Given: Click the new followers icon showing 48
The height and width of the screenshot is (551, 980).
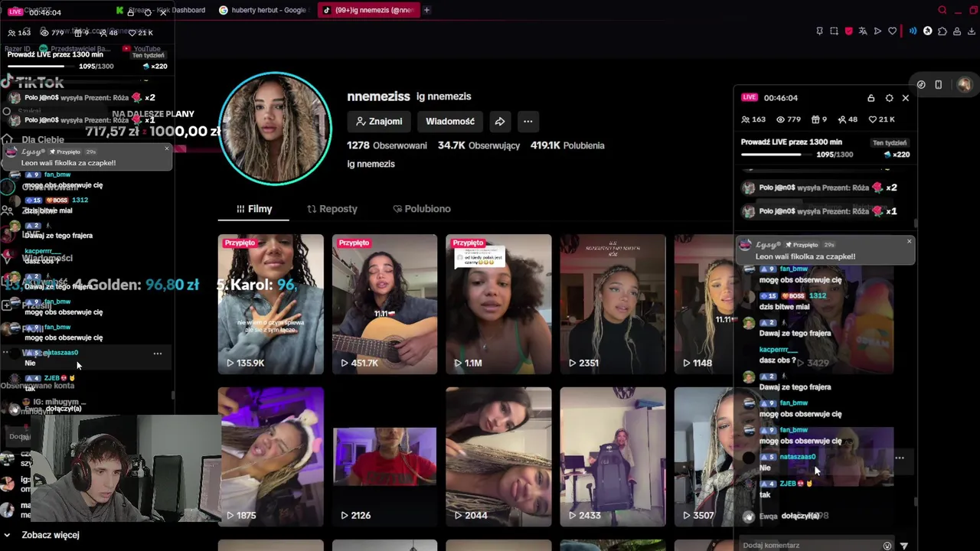Looking at the screenshot, I should [842, 119].
